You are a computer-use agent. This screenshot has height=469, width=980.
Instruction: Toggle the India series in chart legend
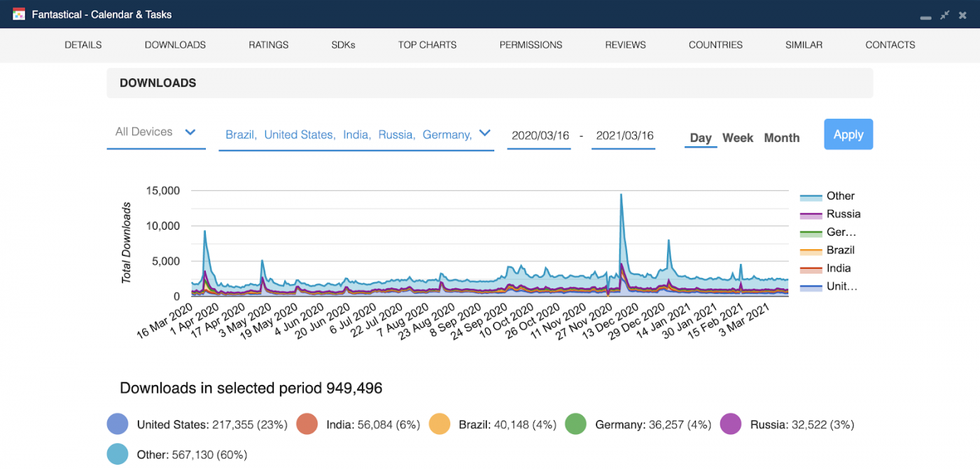coord(826,268)
